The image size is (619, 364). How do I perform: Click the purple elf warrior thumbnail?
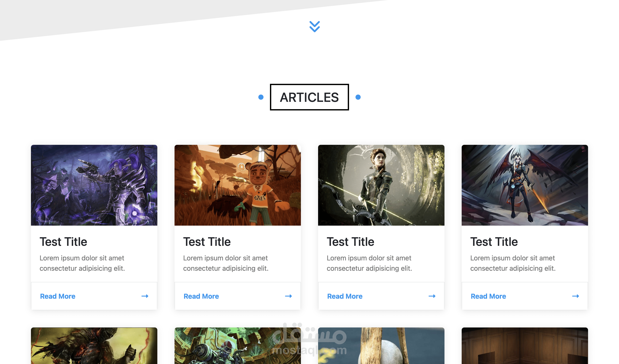pyautogui.click(x=94, y=185)
